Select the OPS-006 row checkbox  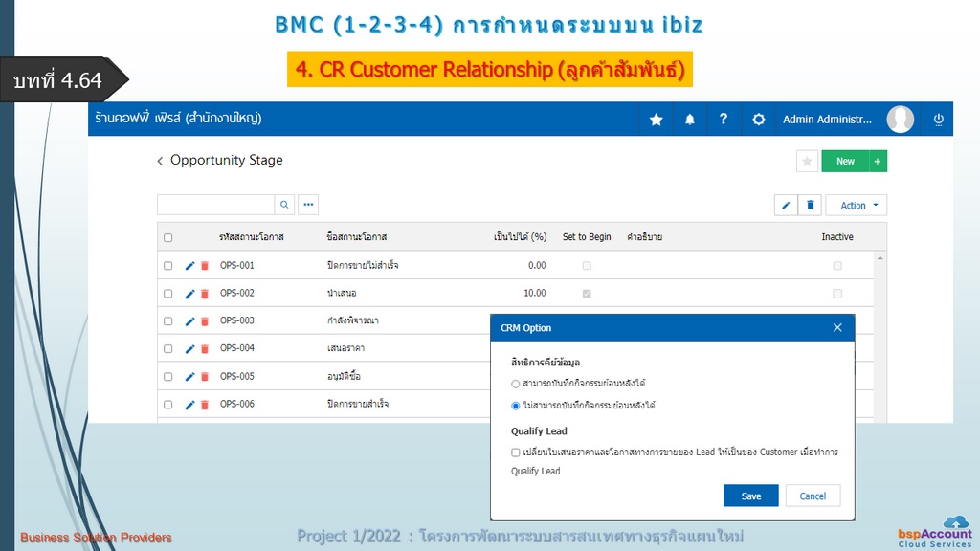168,405
